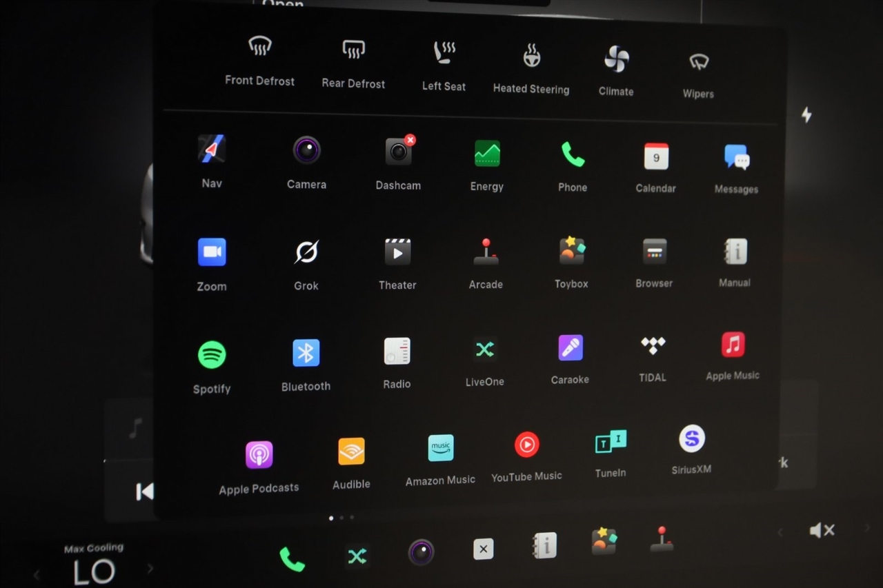
Task: Open YouTube Music app
Action: point(526,445)
